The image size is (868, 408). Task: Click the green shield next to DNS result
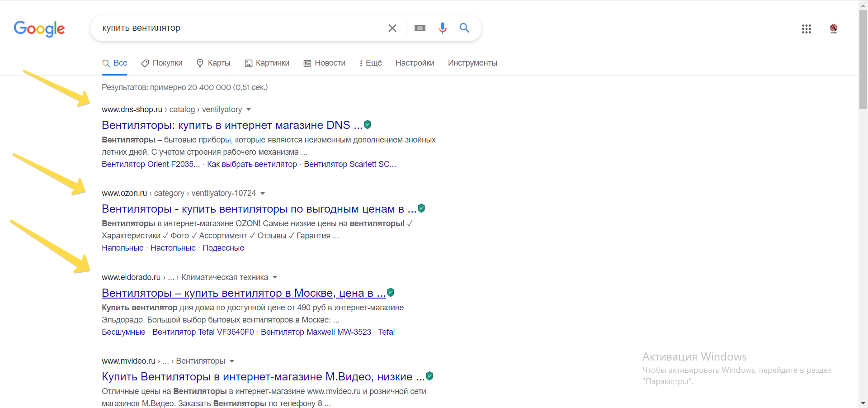point(368,124)
